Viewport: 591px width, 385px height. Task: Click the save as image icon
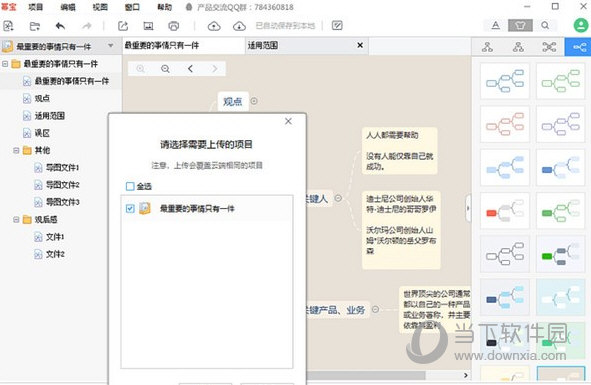tap(149, 26)
